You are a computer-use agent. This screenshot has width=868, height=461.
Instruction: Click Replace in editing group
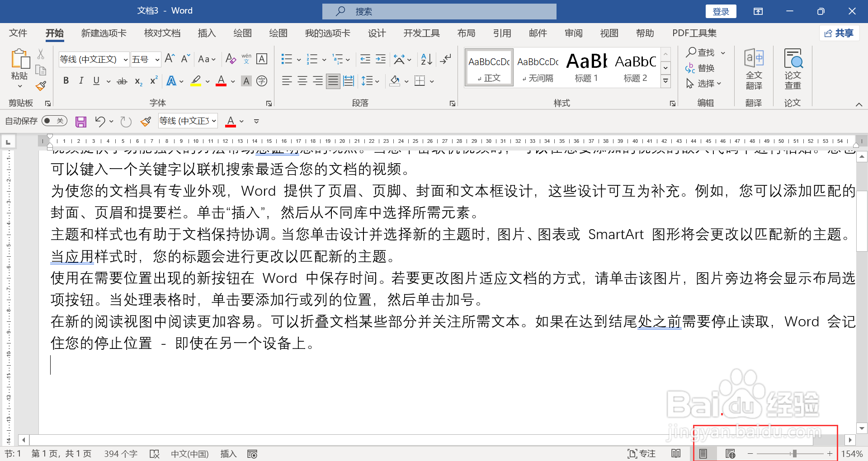pos(700,68)
